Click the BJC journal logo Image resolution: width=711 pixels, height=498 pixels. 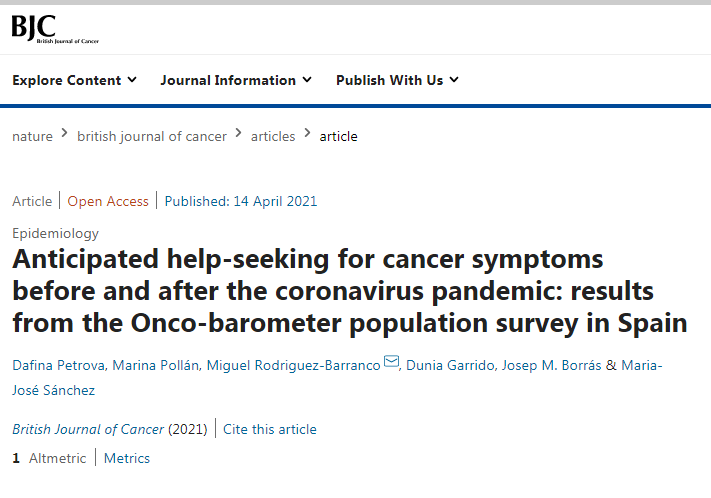tap(54, 28)
